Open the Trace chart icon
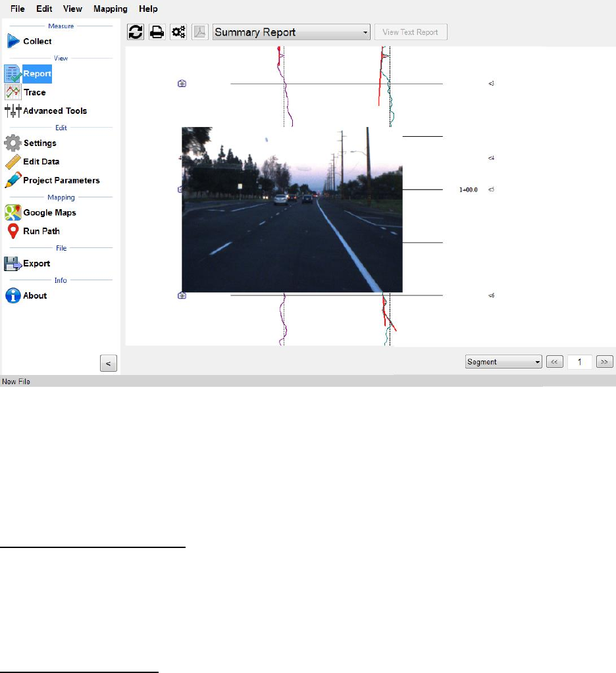Screen dimensions: 616x673 (13, 92)
